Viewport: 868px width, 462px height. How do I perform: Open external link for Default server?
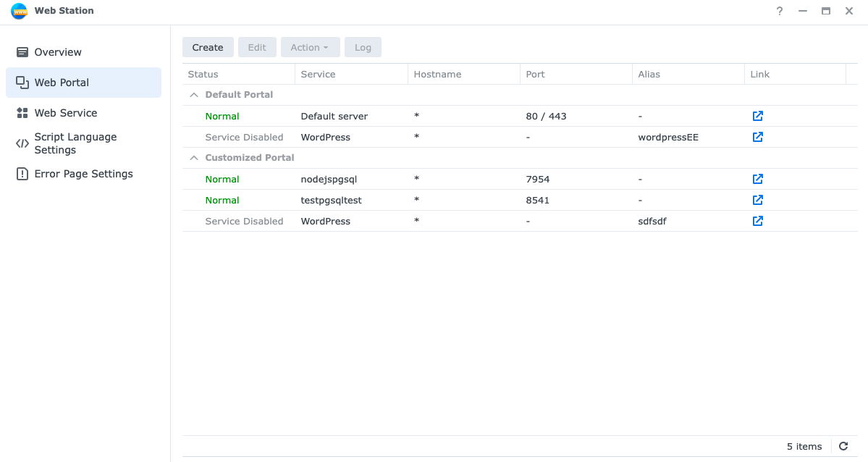click(x=757, y=116)
